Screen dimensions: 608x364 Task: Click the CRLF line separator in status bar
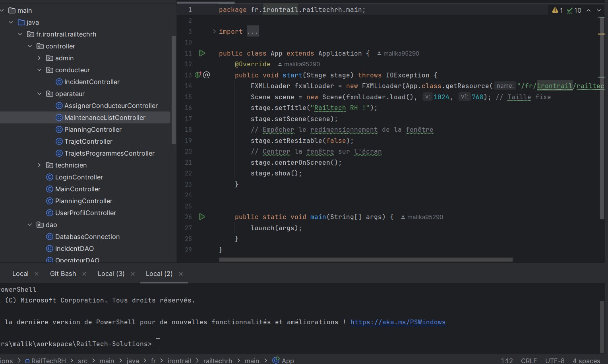[529, 360]
